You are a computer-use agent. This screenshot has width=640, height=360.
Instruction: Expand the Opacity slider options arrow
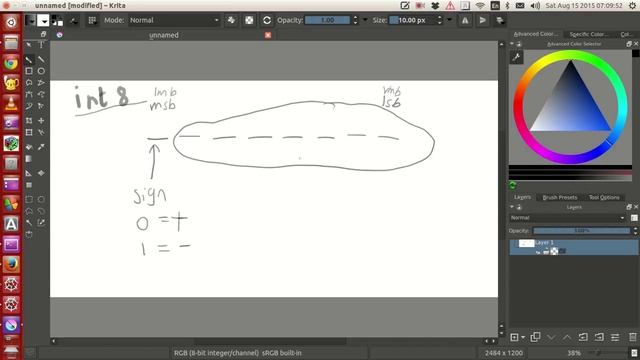pyautogui.click(x=365, y=20)
